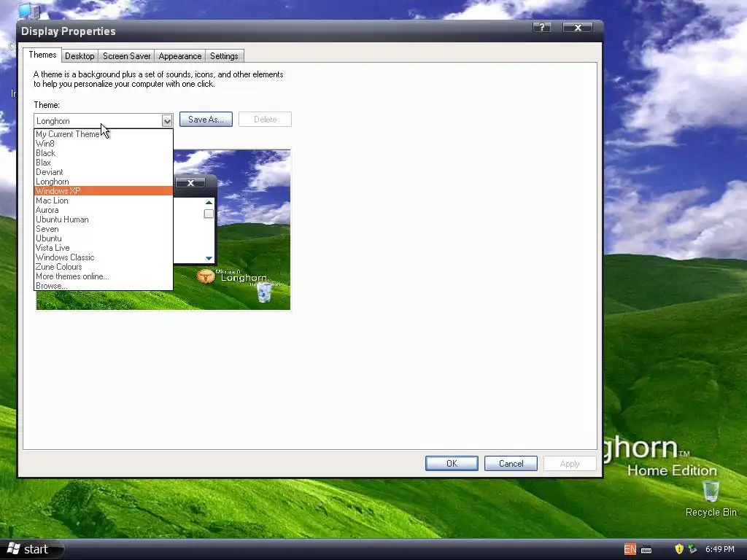Click the network connection tray icon
Screen dimensions: 747x560
click(x=692, y=549)
